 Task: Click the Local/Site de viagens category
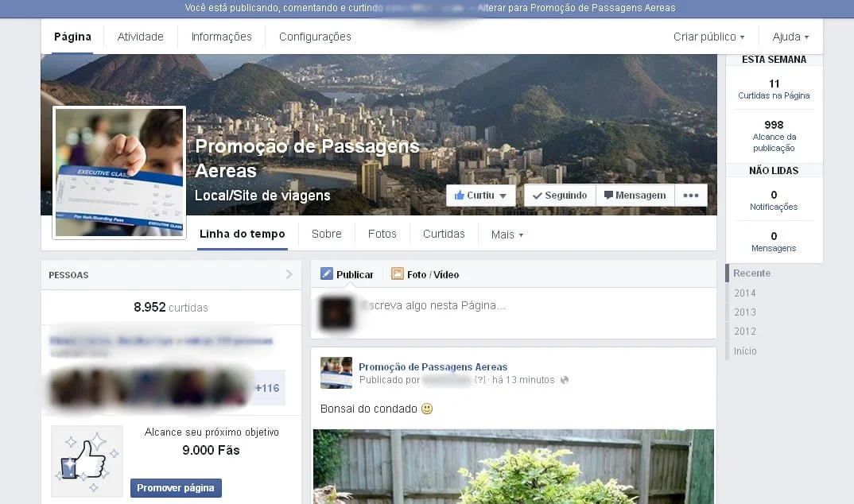[x=262, y=196]
